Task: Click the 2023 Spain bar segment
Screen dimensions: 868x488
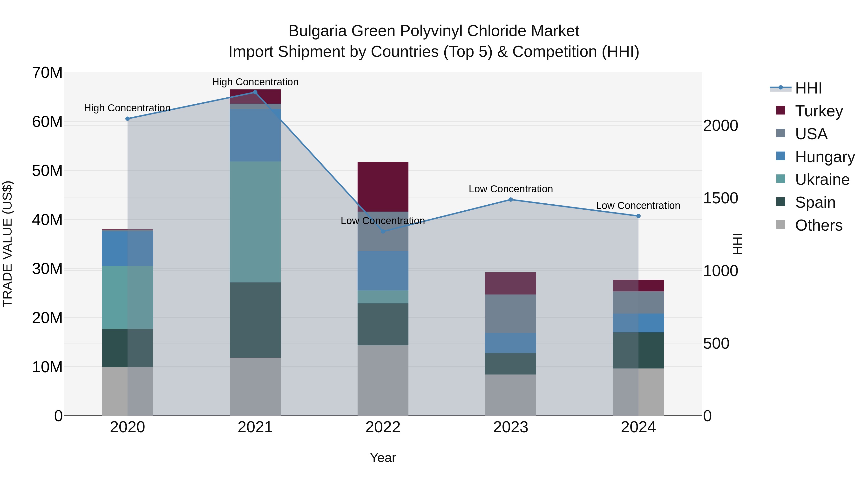Action: (x=510, y=364)
